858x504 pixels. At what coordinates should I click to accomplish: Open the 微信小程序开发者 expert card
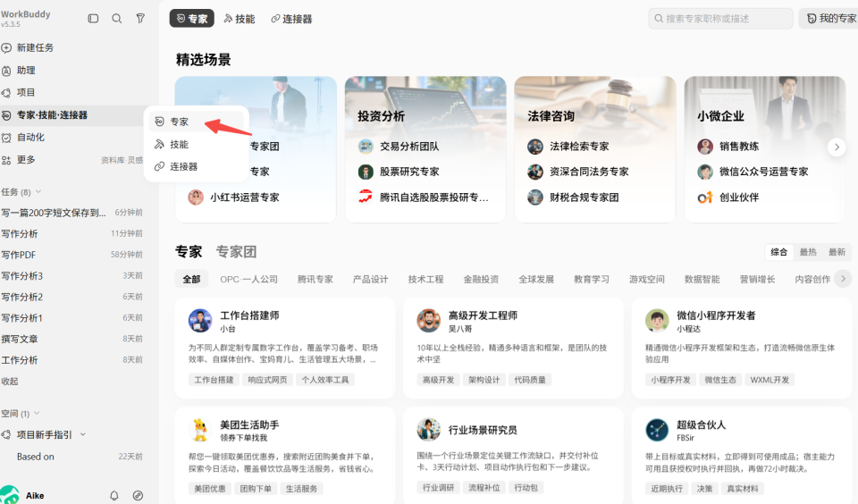pos(742,348)
